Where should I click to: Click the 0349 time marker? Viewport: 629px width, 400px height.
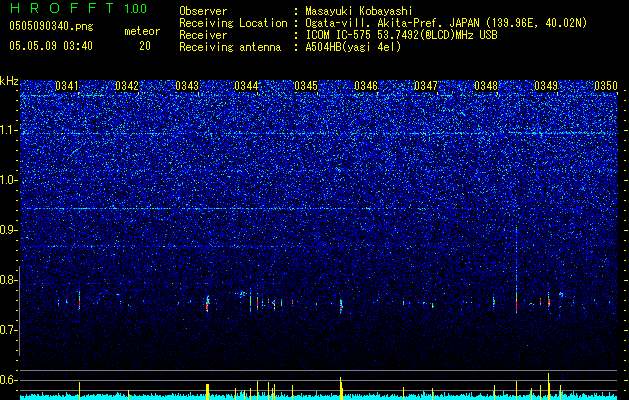546,86
